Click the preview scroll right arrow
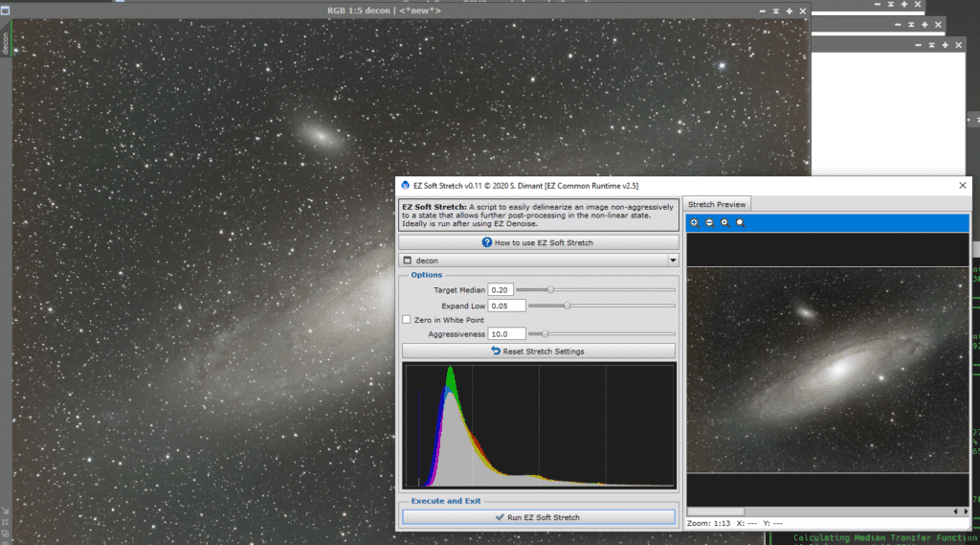The image size is (980, 545). (x=966, y=511)
